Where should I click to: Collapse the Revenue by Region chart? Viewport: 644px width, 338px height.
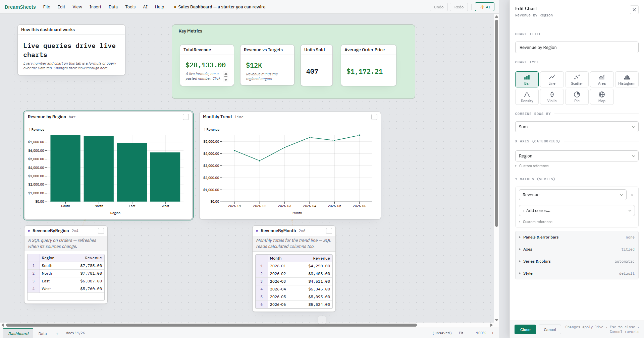click(186, 117)
